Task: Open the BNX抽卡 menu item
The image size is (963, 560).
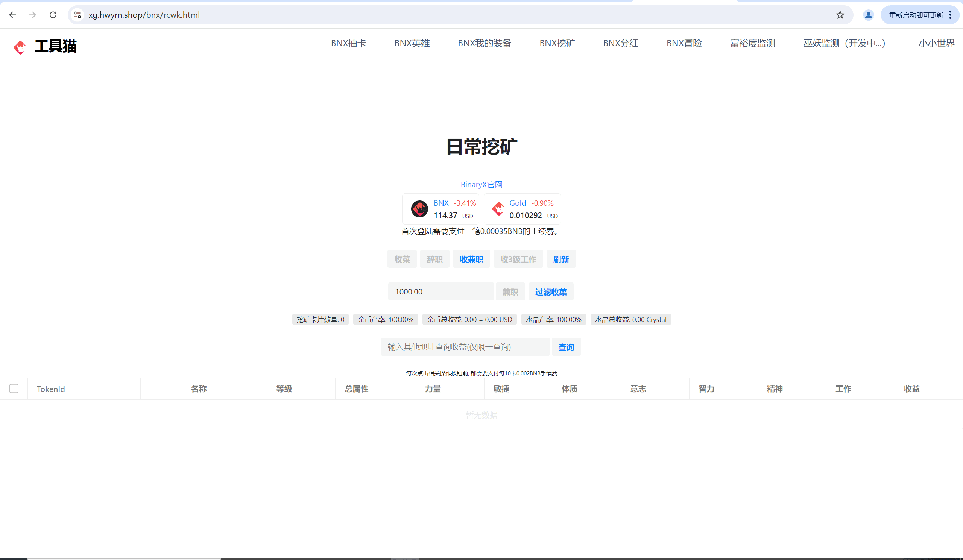Action: click(348, 43)
